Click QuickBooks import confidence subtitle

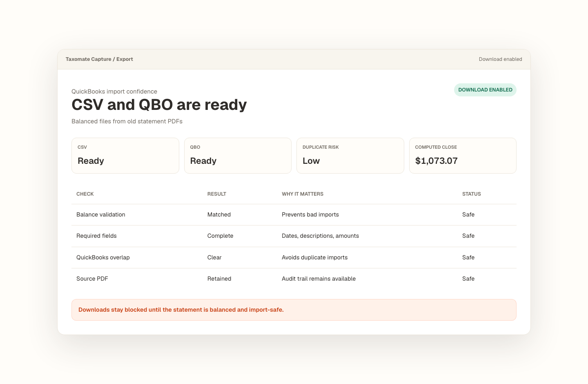[114, 92]
